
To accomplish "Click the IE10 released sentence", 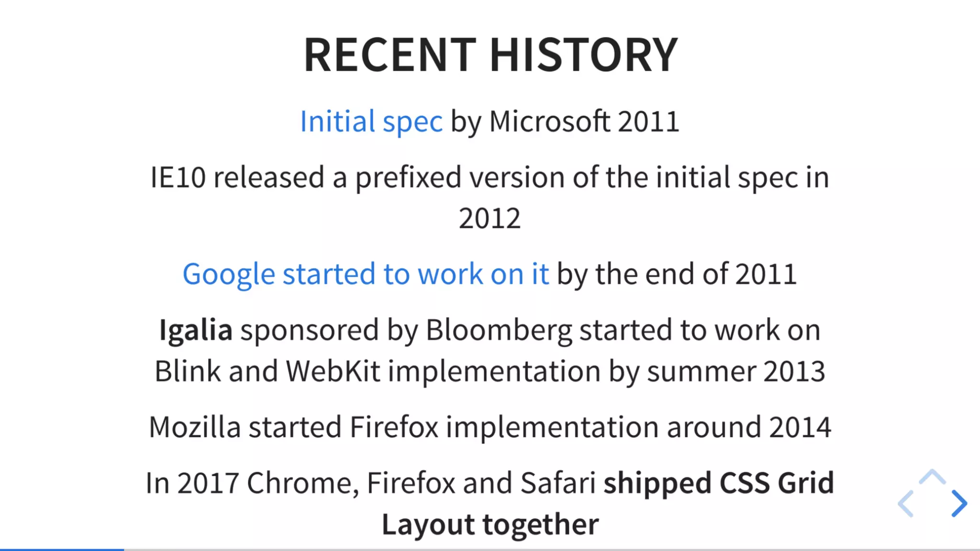I will pyautogui.click(x=490, y=198).
